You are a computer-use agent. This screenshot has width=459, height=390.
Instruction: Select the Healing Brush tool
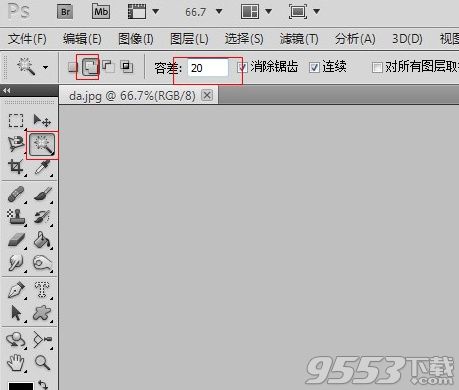tap(16, 194)
